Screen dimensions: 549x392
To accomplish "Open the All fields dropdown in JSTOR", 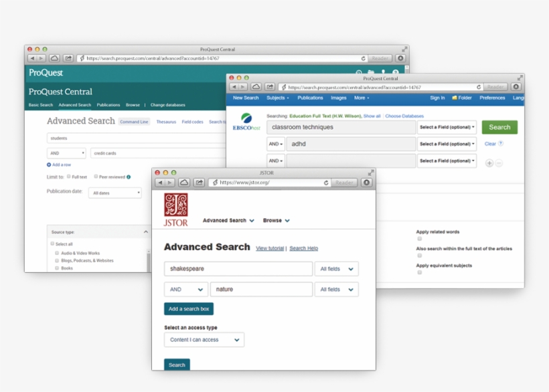I will pos(337,268).
